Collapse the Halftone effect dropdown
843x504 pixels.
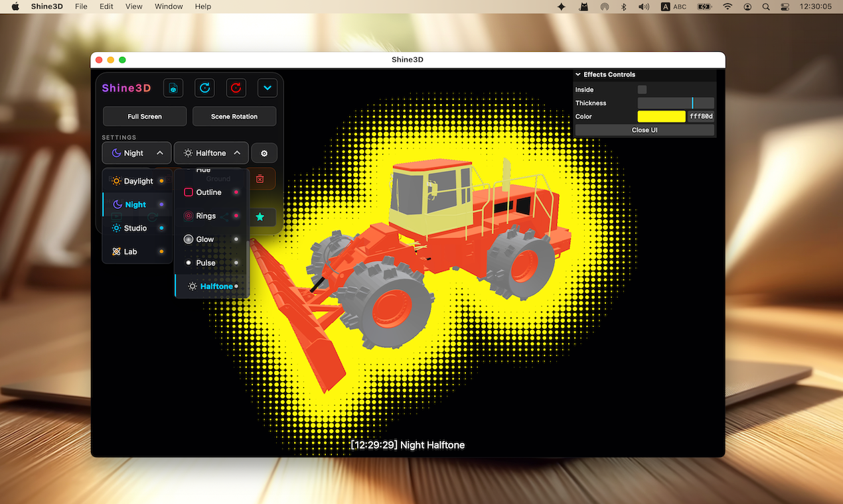point(237,153)
